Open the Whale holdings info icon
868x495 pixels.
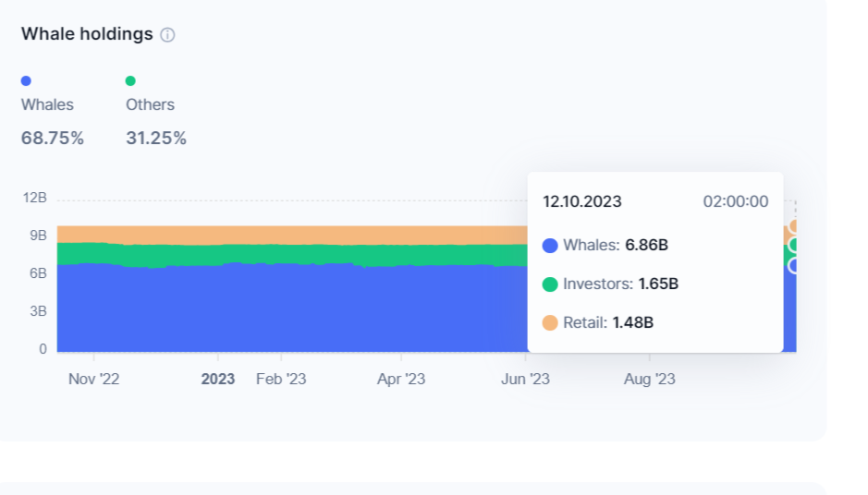(x=167, y=35)
